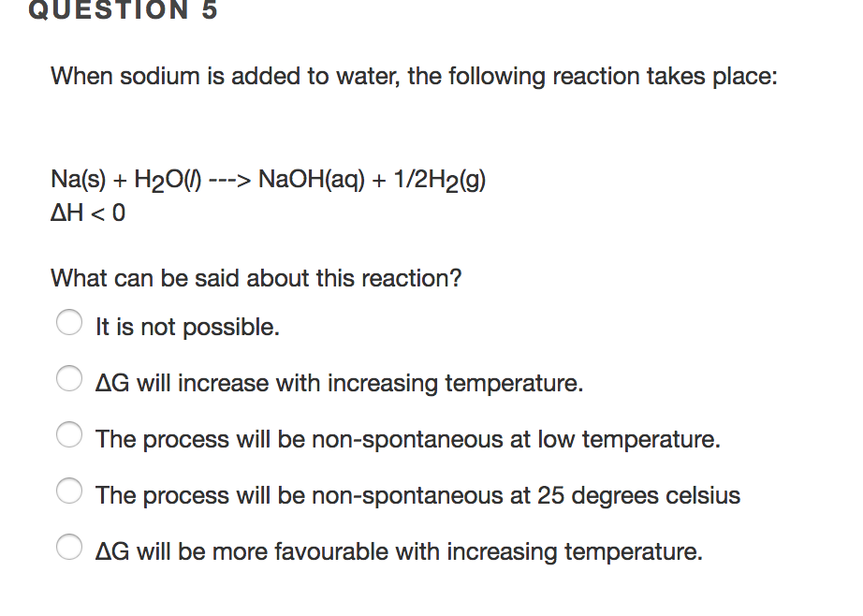Select the "It is not possible" radio button
The height and width of the screenshot is (616, 863).
(x=69, y=322)
